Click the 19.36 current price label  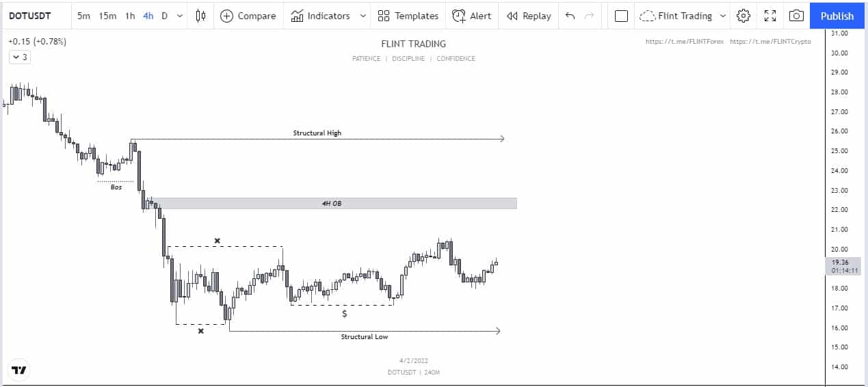point(839,261)
